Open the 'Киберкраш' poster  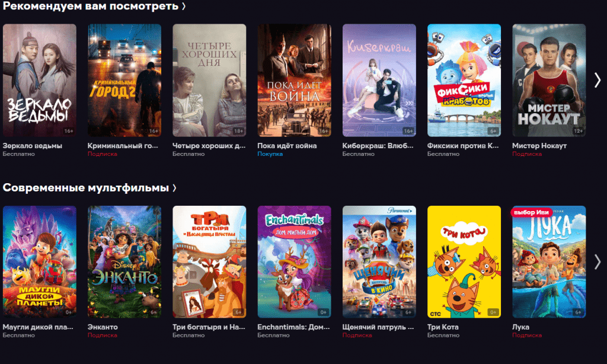(x=379, y=80)
